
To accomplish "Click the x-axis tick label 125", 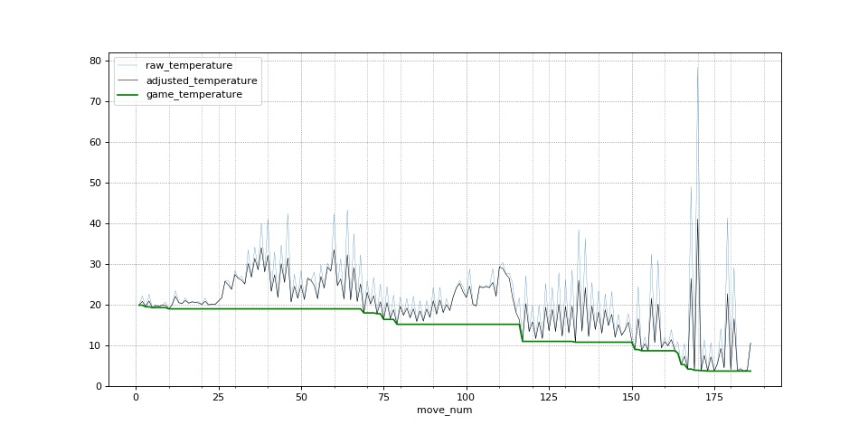I will pos(549,397).
